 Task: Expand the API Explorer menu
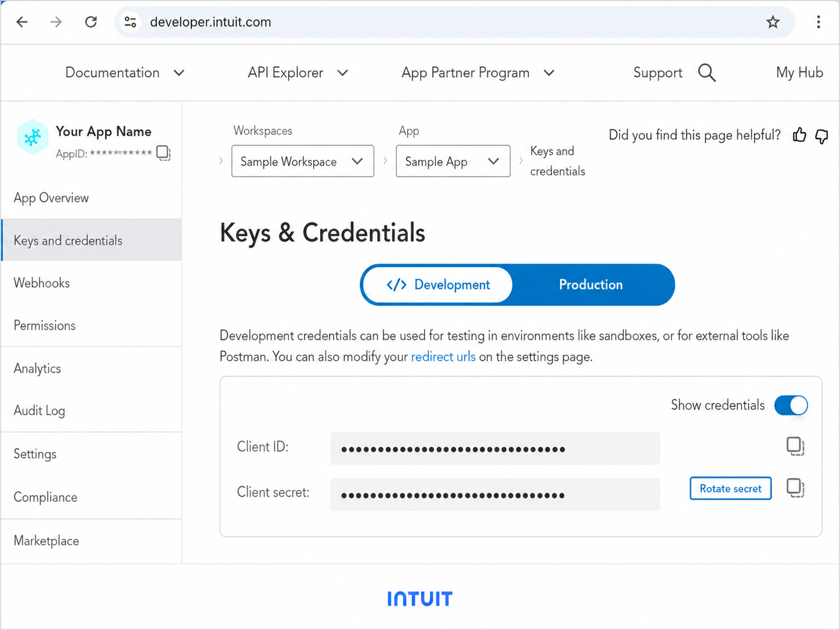pos(298,73)
